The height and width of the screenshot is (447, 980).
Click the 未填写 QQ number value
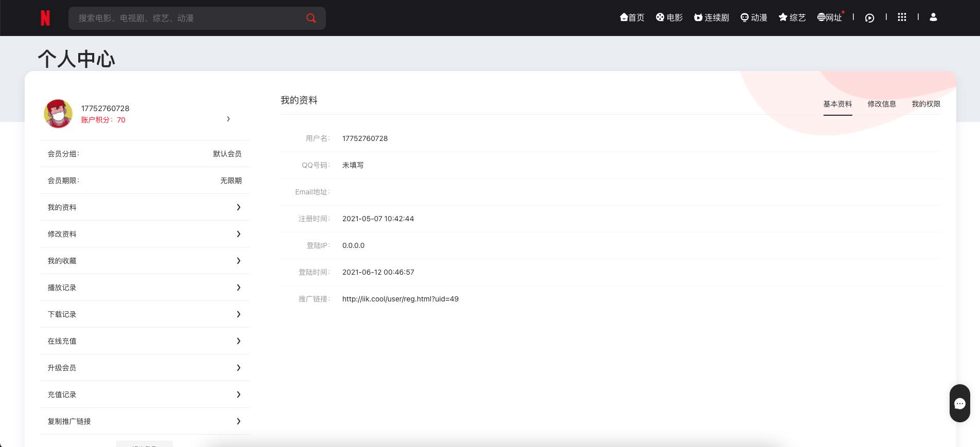353,165
